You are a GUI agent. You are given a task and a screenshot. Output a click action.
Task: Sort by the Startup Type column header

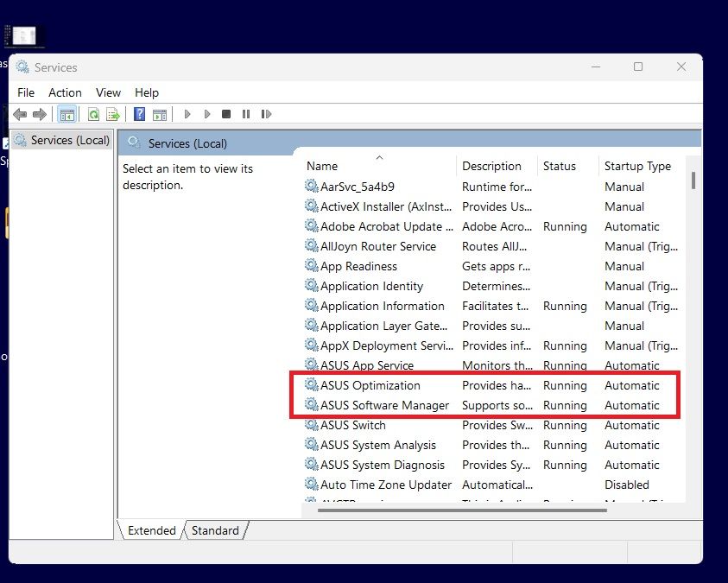[638, 166]
